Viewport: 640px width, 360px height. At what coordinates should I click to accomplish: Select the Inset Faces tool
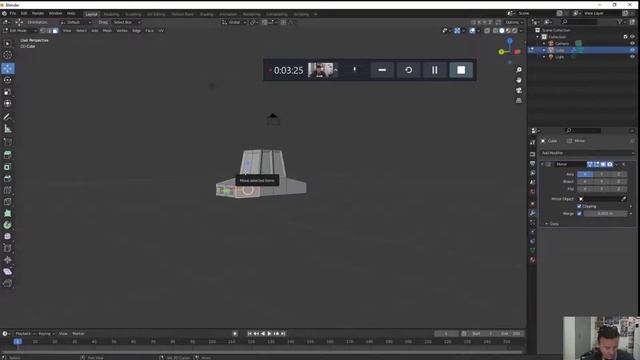(x=7, y=167)
